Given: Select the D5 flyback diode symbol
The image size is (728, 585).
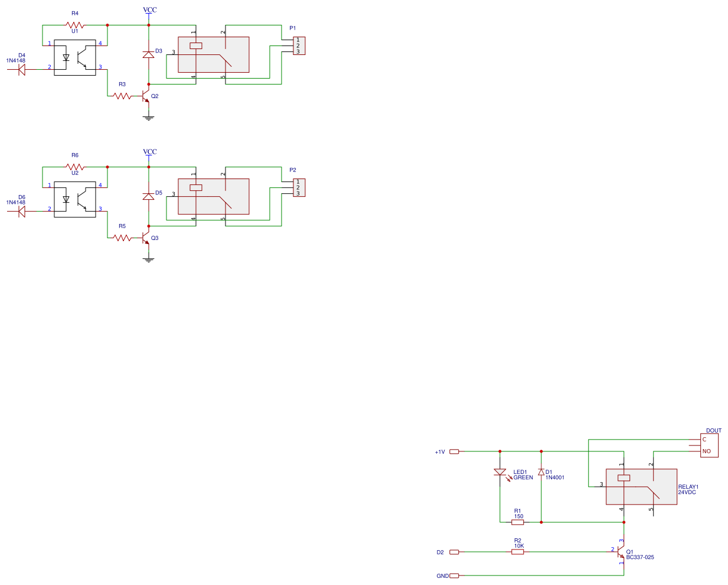Looking at the screenshot, I should 149,196.
